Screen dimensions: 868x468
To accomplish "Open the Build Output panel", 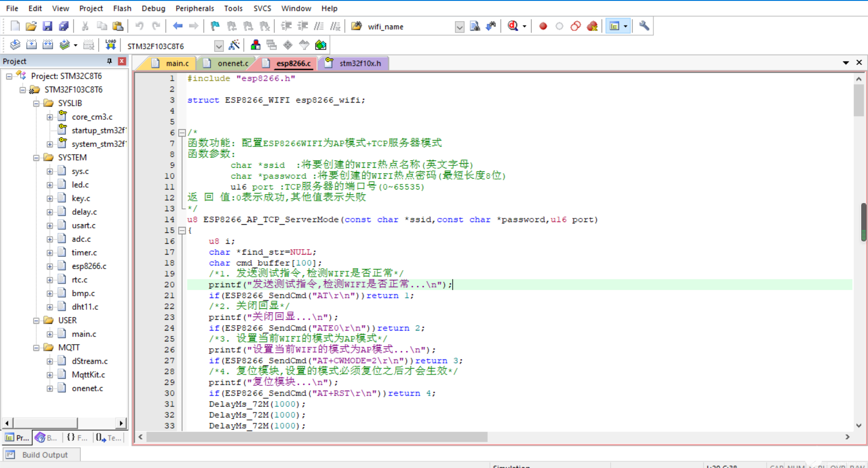I will point(44,454).
